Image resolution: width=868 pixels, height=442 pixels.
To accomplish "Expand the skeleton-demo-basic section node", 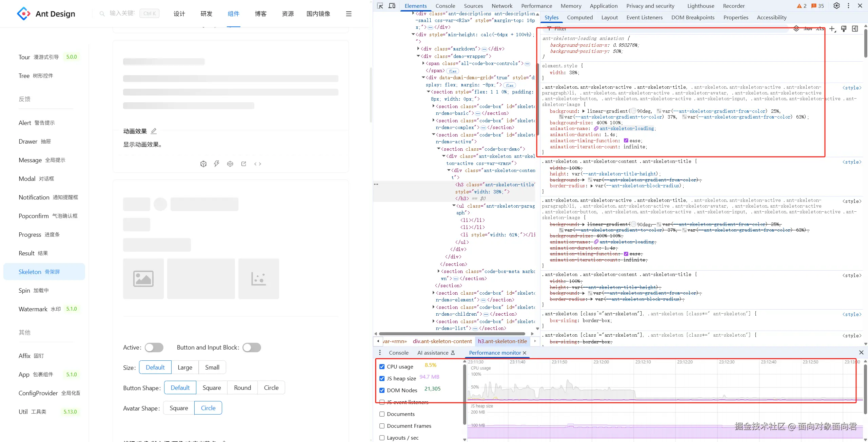I will pos(434,106).
